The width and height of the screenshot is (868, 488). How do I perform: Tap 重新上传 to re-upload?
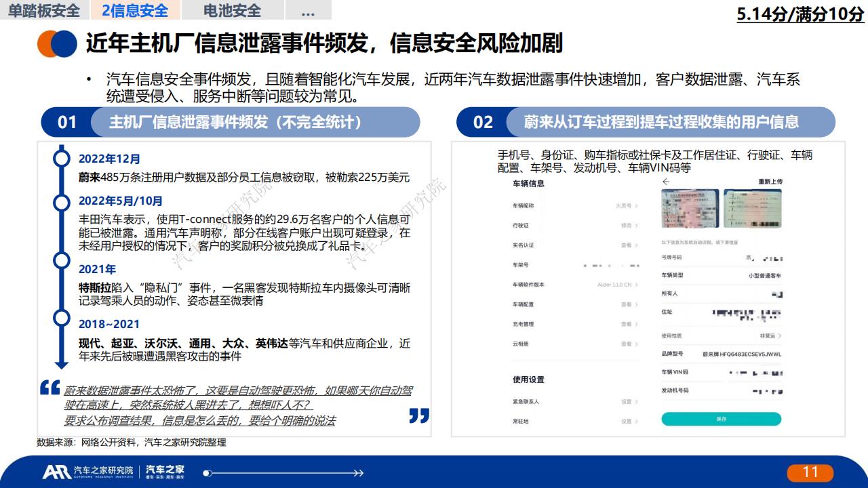[x=770, y=182]
